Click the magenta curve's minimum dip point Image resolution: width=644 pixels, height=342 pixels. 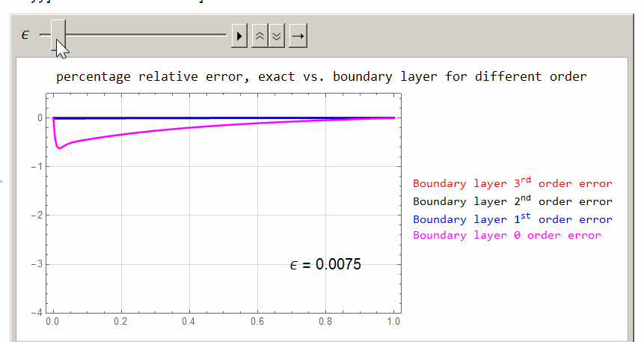60,148
